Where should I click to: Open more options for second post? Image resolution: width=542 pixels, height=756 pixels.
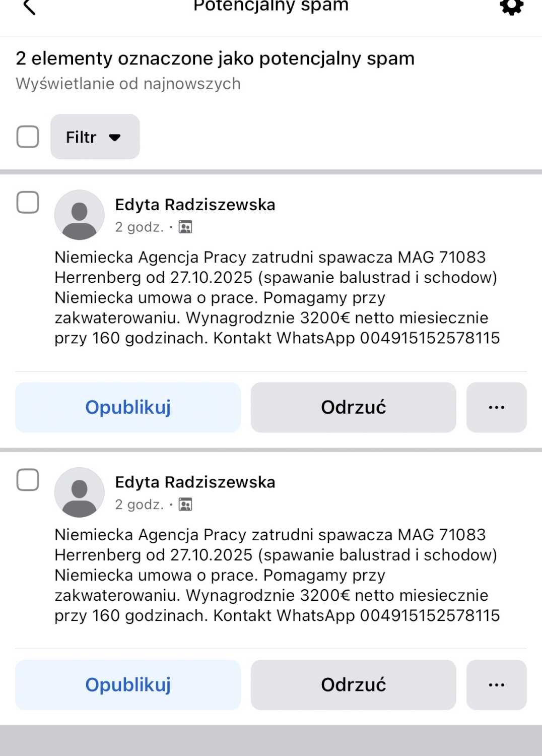point(496,685)
